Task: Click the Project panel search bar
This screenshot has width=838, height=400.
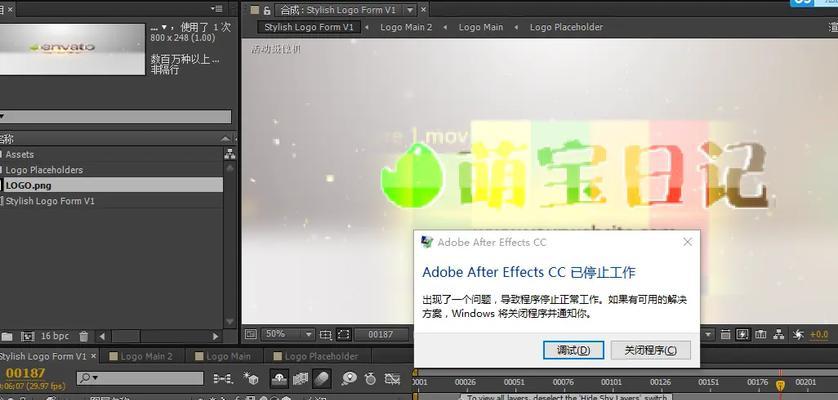Action: tap(115, 117)
